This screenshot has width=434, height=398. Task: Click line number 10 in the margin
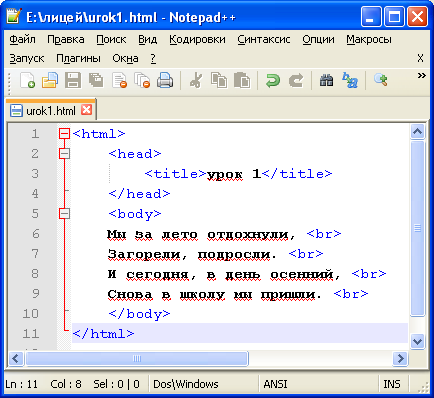point(31,314)
